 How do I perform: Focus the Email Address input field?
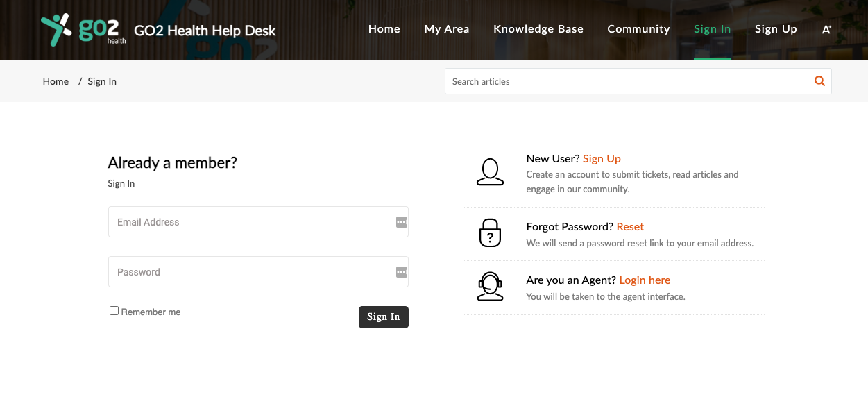coord(258,222)
